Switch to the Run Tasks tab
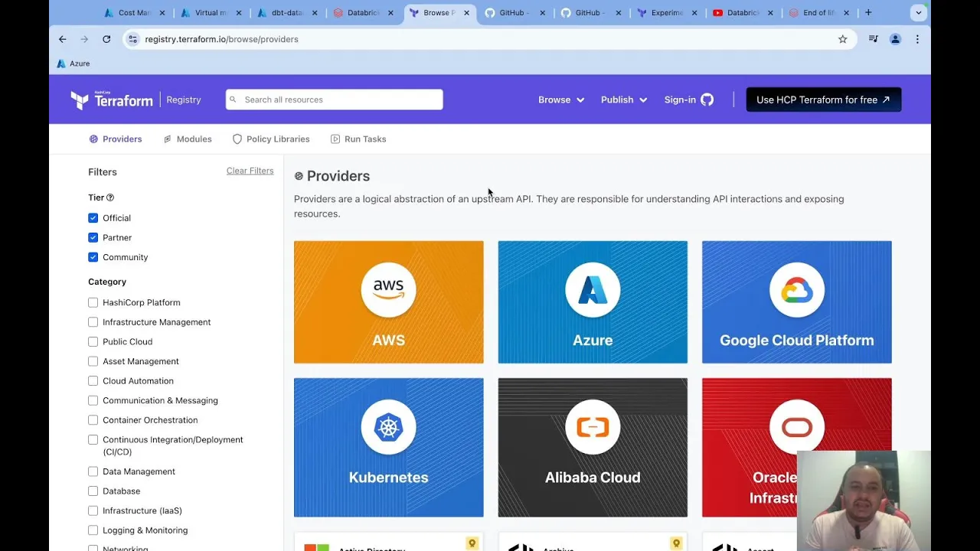Viewport: 980px width, 551px height. click(358, 139)
